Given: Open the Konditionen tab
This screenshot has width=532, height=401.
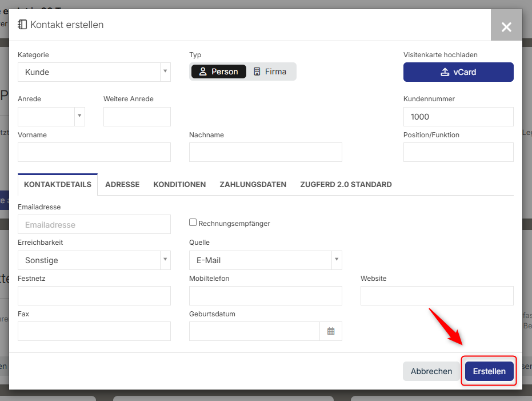Looking at the screenshot, I should click(179, 185).
